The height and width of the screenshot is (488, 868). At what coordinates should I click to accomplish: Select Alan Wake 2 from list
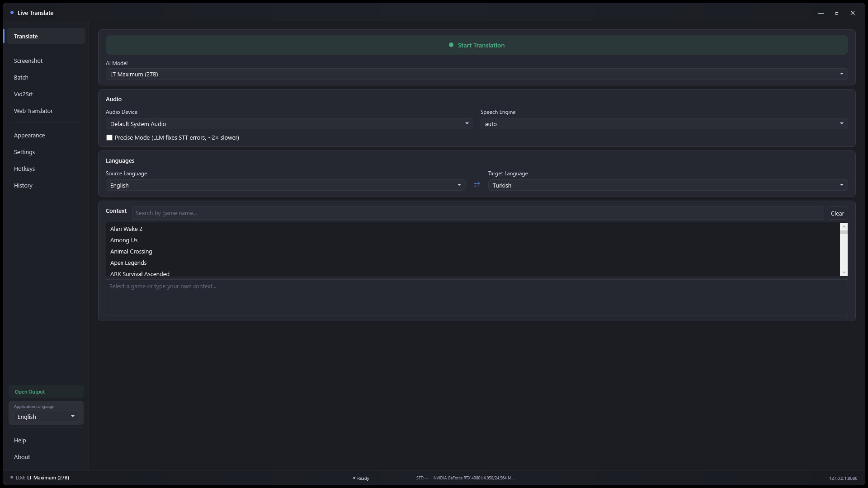coord(473,229)
